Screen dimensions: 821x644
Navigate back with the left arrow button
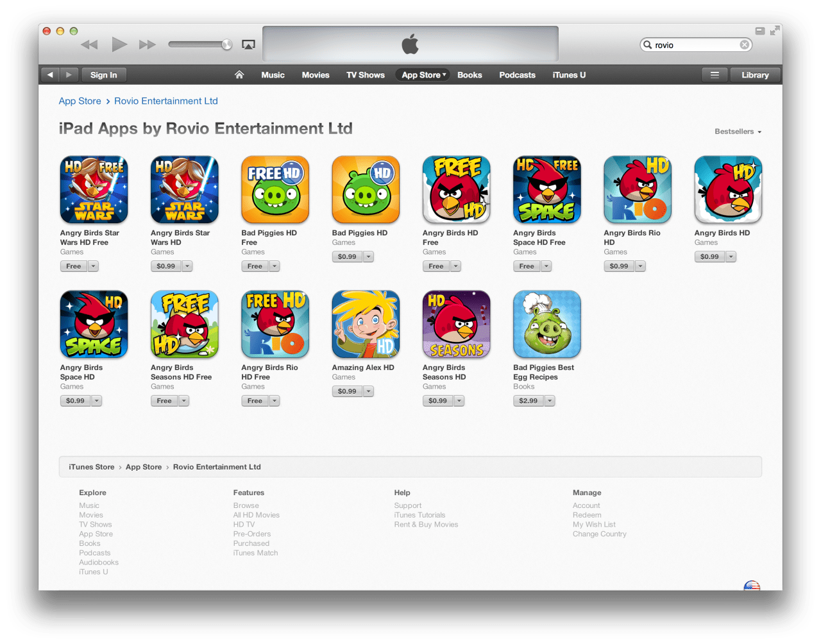(50, 75)
